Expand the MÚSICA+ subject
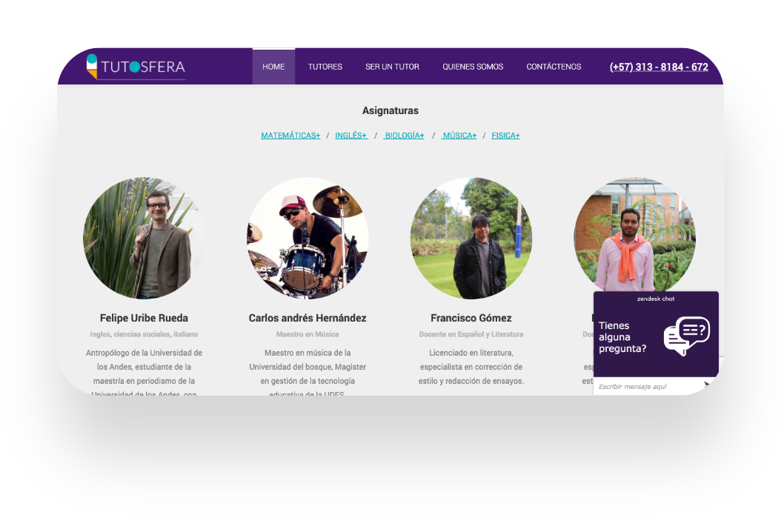Image resolution: width=781 pixels, height=532 pixels. pos(459,136)
